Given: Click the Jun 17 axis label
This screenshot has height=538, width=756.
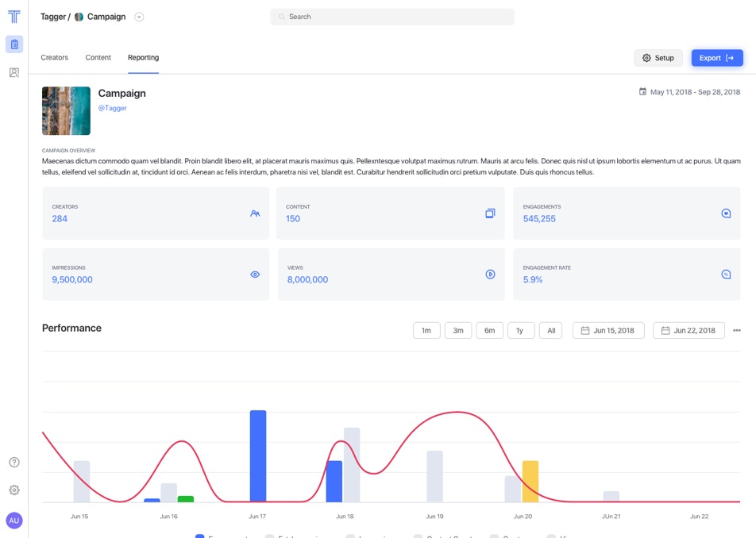Looking at the screenshot, I should coord(257,517).
